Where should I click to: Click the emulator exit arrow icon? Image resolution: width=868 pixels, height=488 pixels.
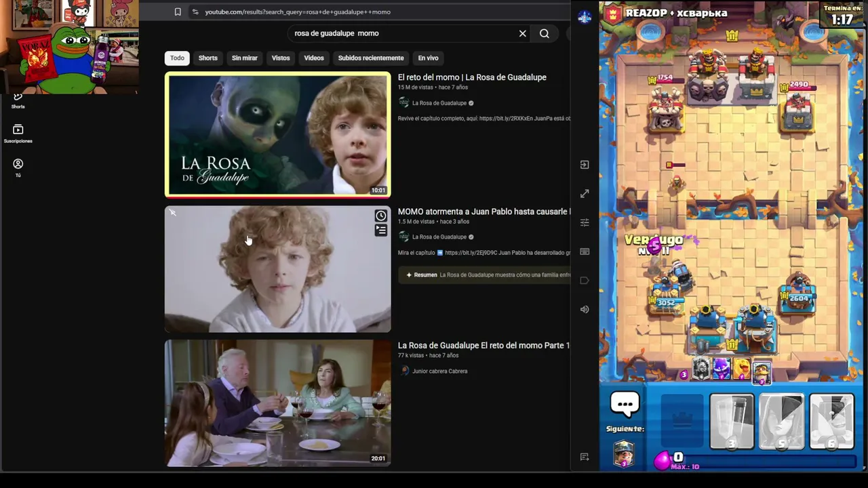pos(585,165)
